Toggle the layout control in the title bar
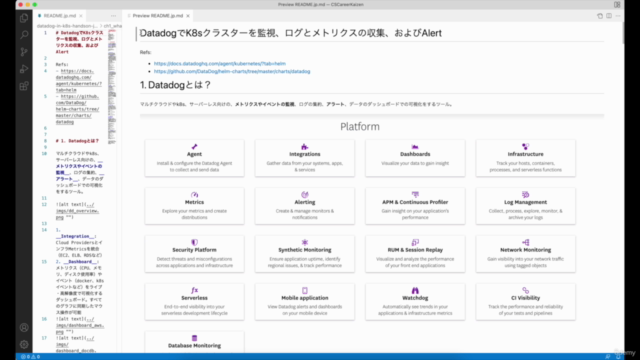 tap(617, 4)
